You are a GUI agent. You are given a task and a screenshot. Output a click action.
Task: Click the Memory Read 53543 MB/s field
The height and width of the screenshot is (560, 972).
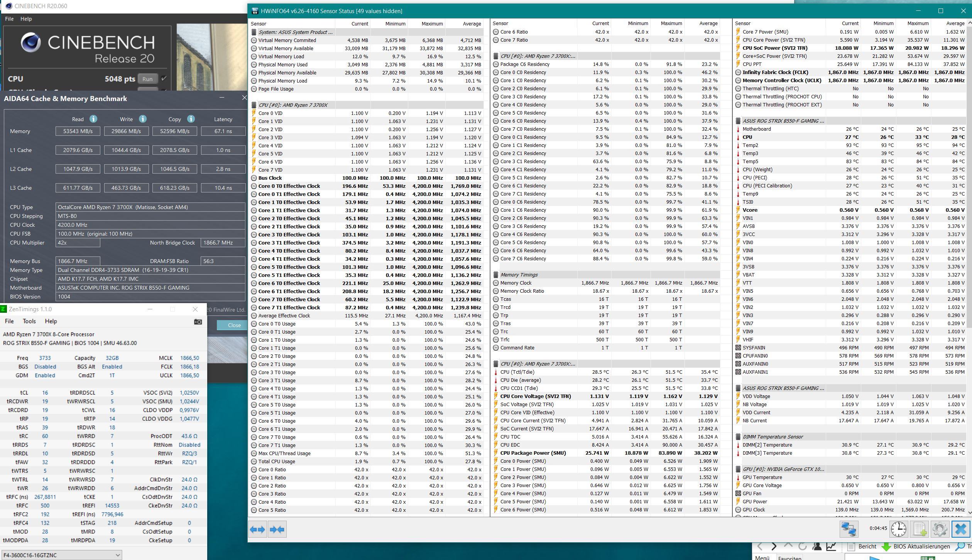(x=78, y=131)
